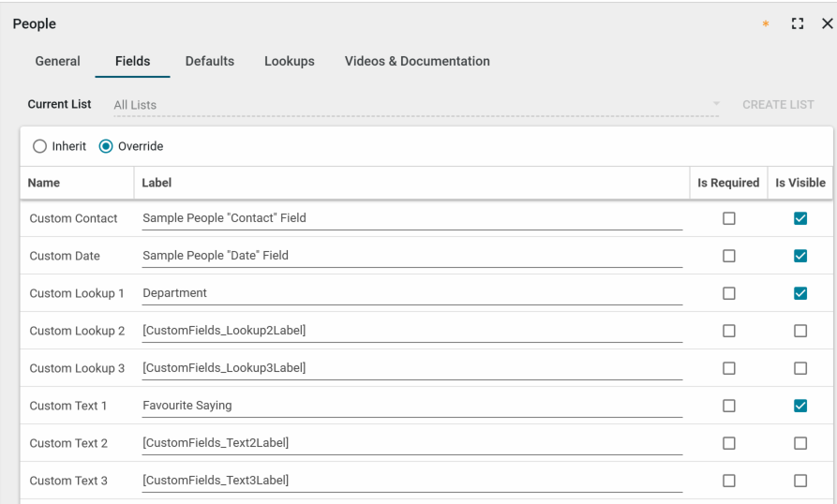
Task: Check Is Visible for Custom Lookup 2
Action: tap(800, 331)
